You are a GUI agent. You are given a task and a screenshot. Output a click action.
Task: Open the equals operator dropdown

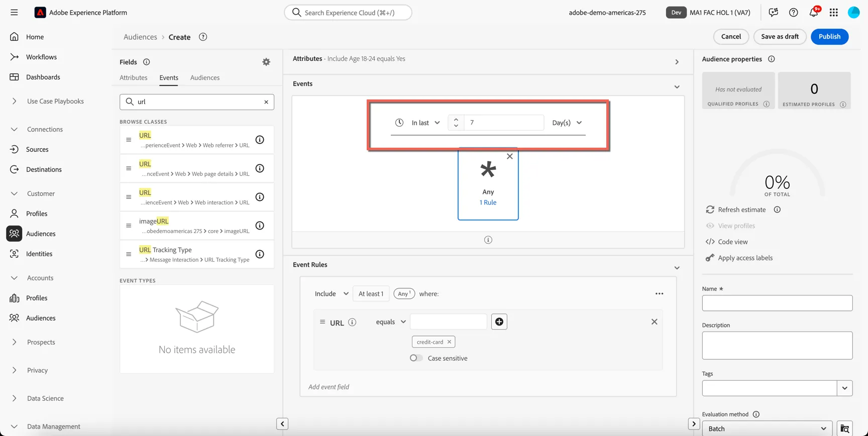(x=391, y=322)
